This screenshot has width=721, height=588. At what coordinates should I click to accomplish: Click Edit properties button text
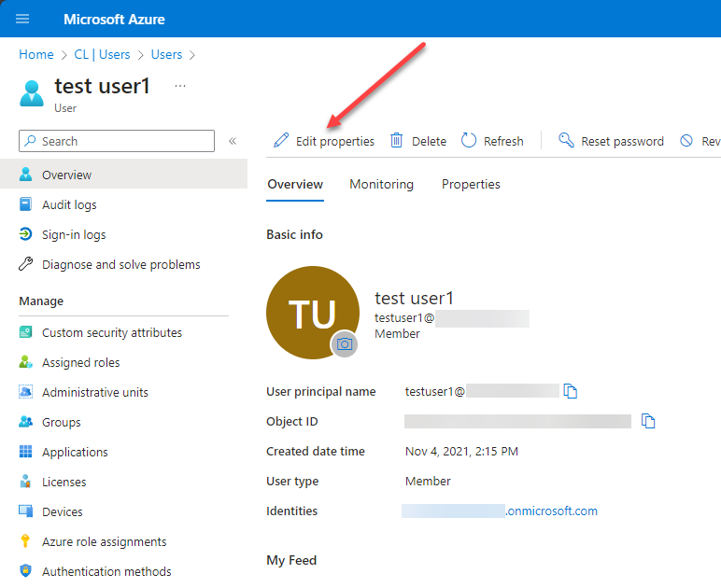point(335,142)
